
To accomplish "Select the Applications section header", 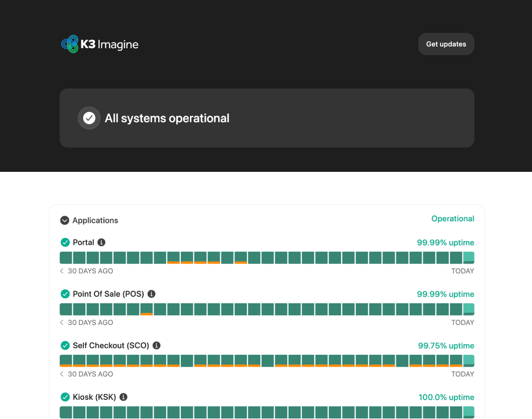I will 95,220.
